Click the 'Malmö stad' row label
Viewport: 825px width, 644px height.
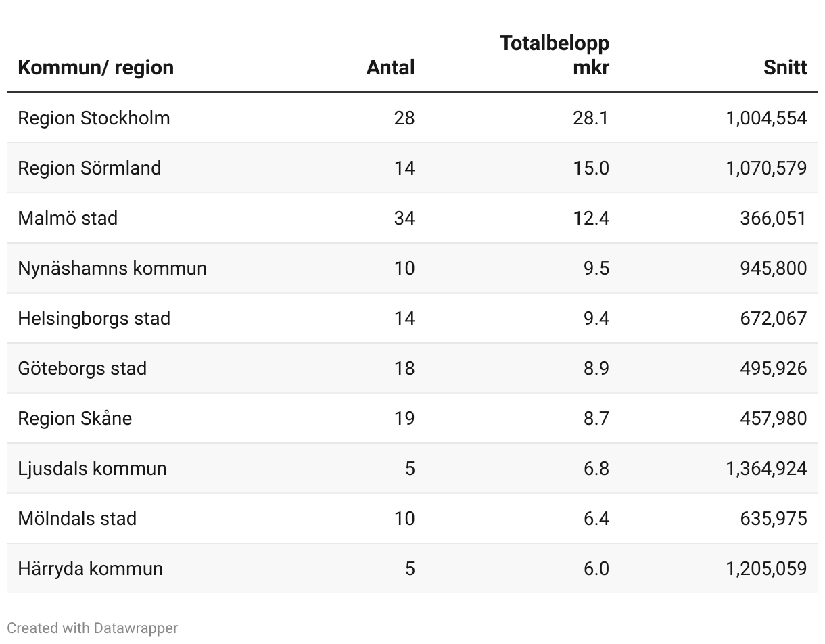pos(68,218)
